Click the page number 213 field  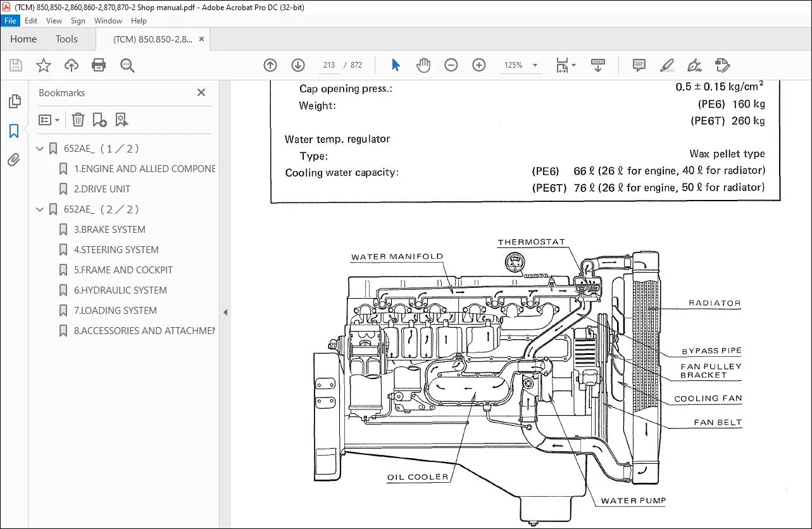(328, 65)
